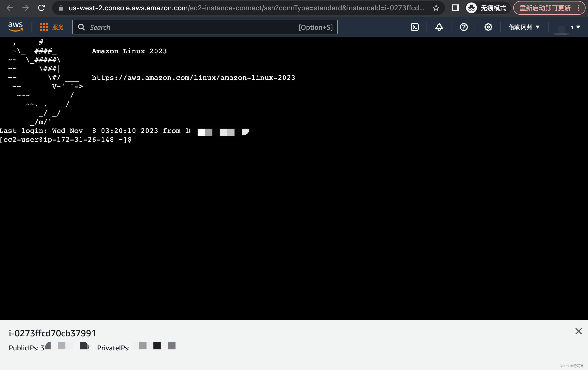588x370 pixels.
Task: Focus the AWS Search input field
Action: [205, 27]
